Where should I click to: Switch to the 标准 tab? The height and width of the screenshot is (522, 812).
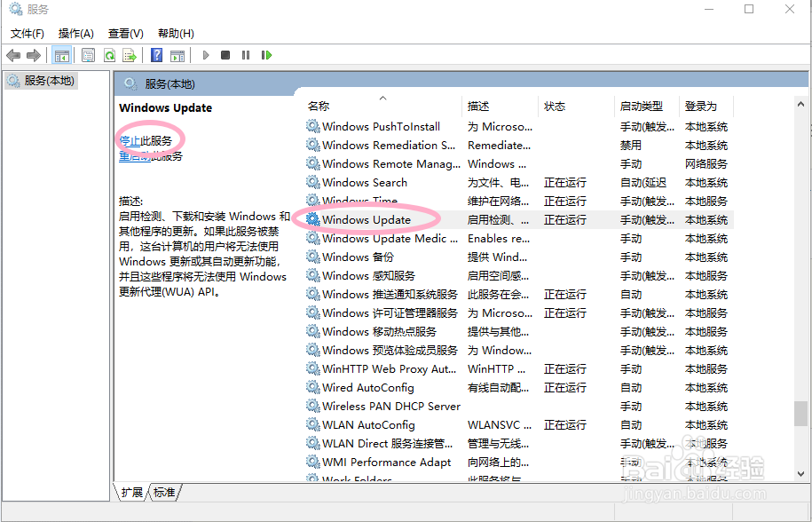click(x=165, y=493)
